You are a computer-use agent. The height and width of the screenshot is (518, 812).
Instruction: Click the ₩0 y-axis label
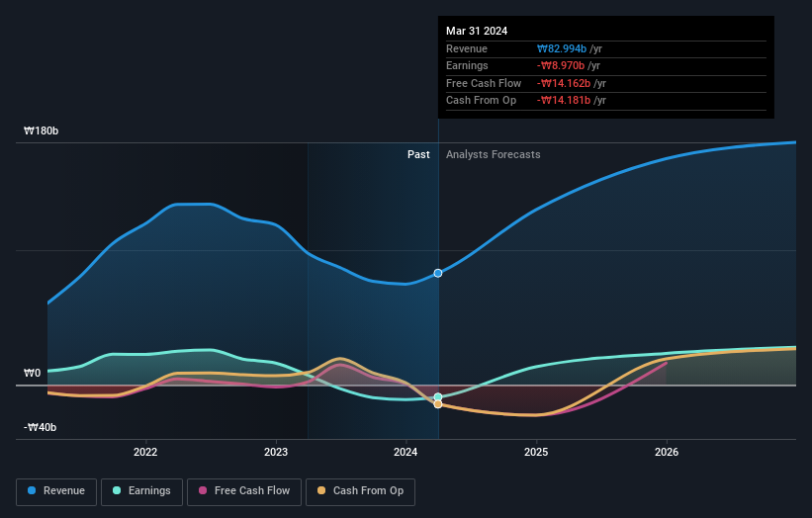(x=32, y=373)
